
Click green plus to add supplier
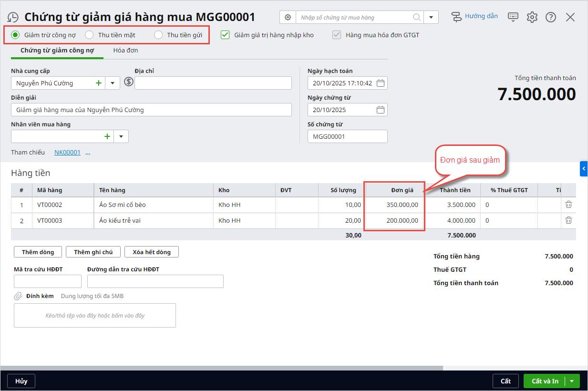coord(99,83)
